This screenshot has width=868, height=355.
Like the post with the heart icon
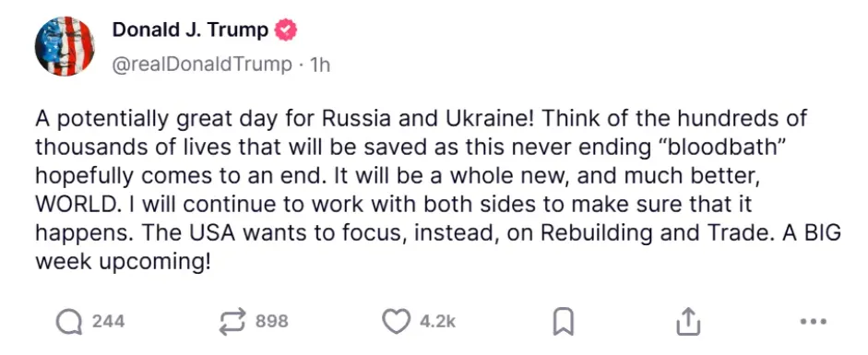397,321
